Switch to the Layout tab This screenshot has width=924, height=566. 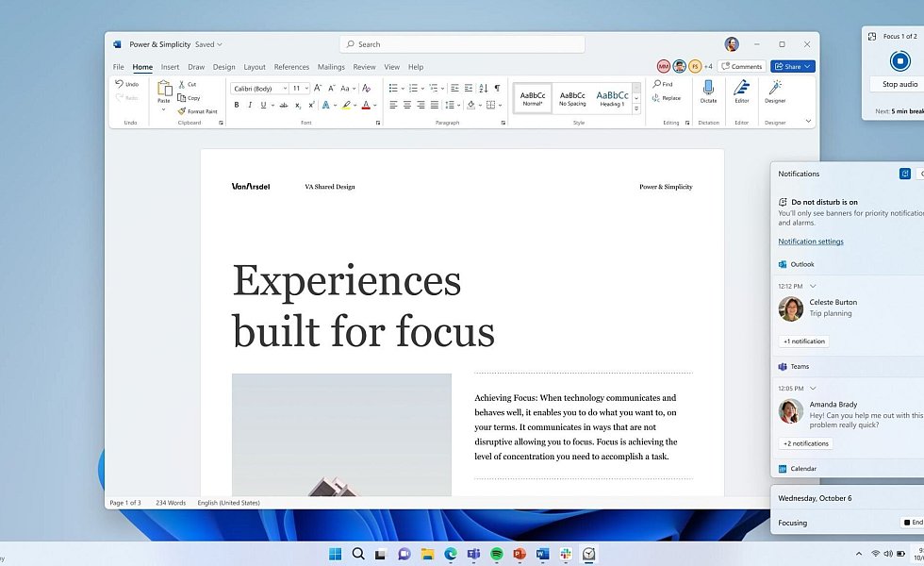(255, 67)
